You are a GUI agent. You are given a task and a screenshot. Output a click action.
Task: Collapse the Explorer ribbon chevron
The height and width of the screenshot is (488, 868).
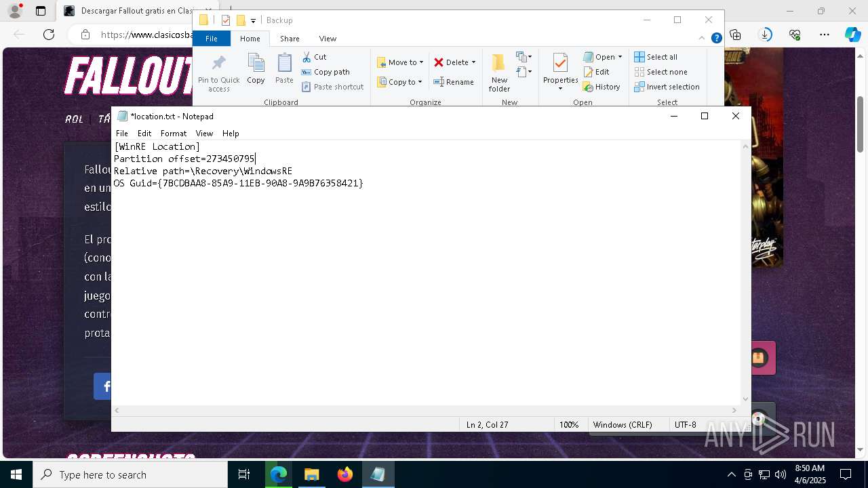coord(703,38)
